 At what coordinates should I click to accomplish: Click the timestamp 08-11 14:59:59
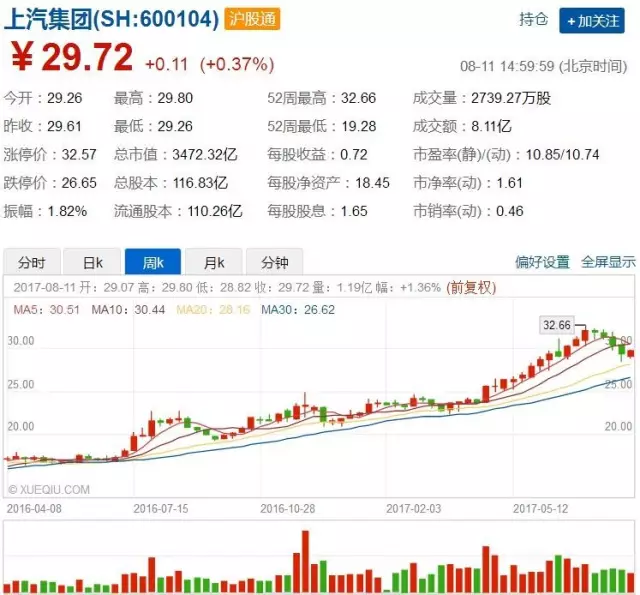507,66
